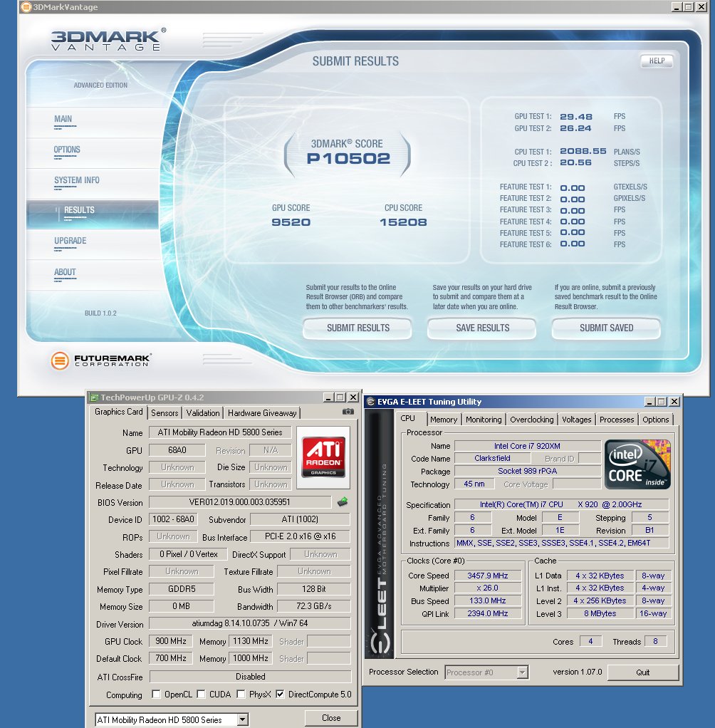Click the SUBMIT SAVED button
715x728 pixels.
pyautogui.click(x=606, y=328)
